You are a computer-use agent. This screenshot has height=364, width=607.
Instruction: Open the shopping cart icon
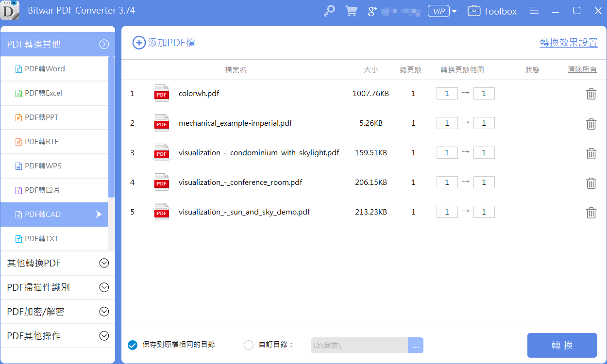pyautogui.click(x=351, y=11)
